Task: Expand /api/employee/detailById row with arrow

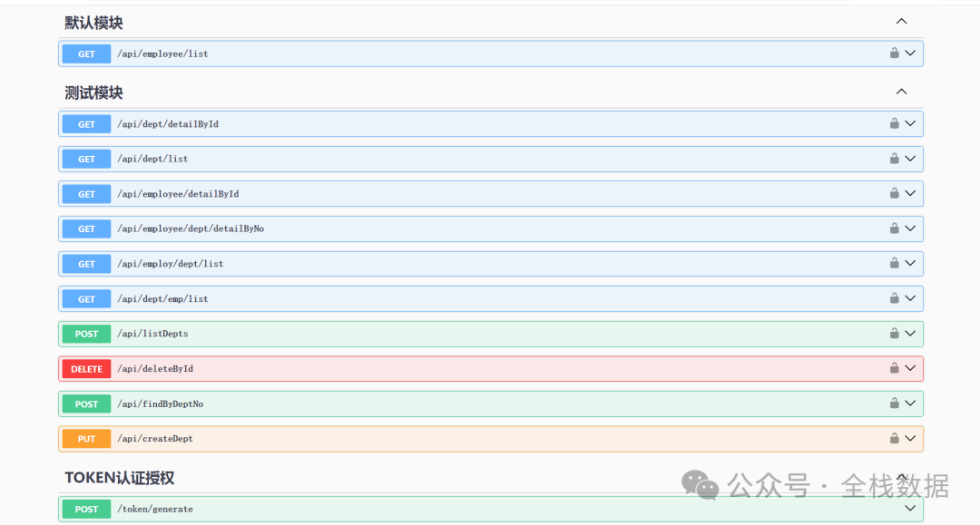Action: [x=910, y=193]
